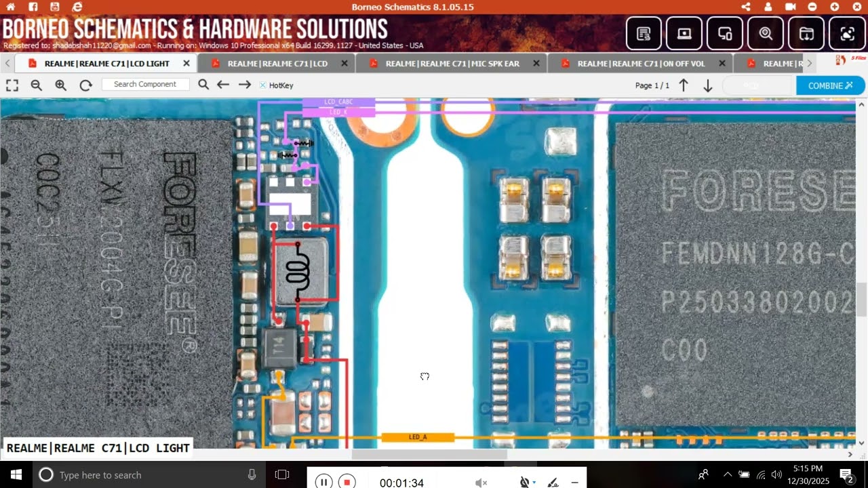The height and width of the screenshot is (488, 868).
Task: Go back with the left arrow
Action: pyautogui.click(x=223, y=85)
